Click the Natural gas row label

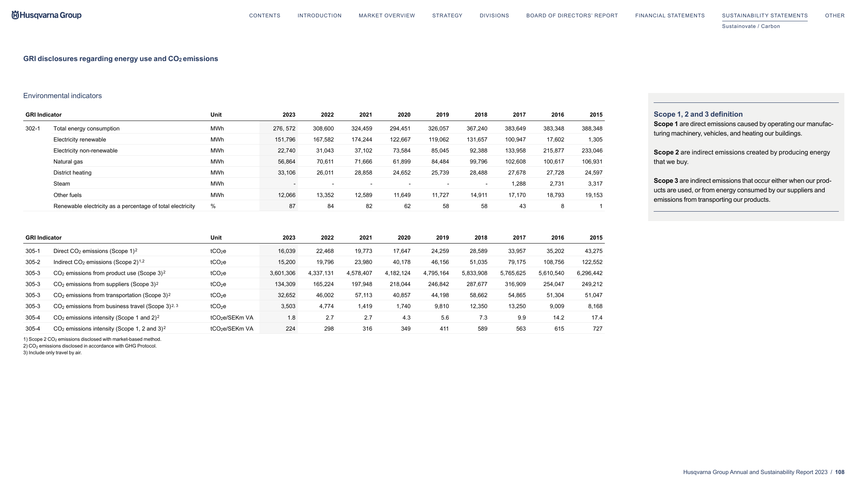coord(68,162)
